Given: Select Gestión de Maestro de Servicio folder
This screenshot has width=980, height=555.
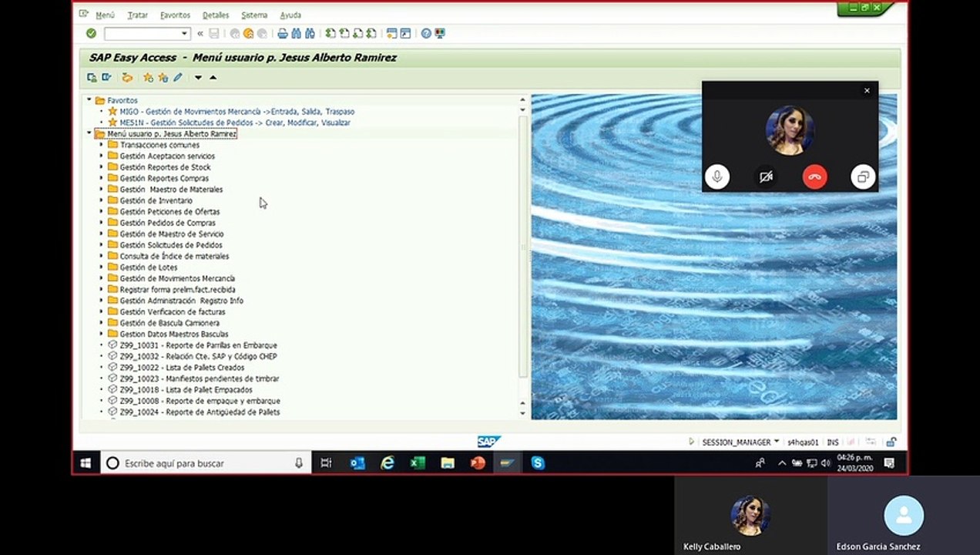Looking at the screenshot, I should [x=172, y=234].
